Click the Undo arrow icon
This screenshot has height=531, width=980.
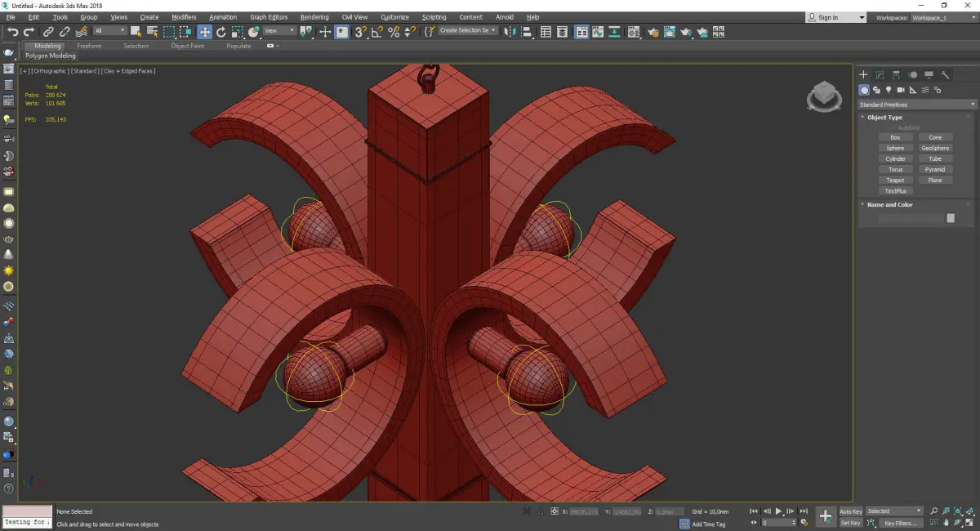[12, 32]
